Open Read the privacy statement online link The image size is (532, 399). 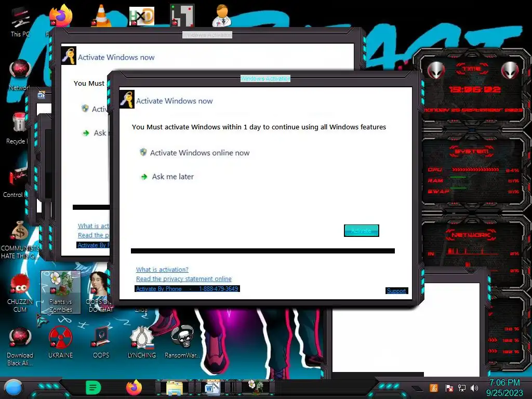point(183,278)
